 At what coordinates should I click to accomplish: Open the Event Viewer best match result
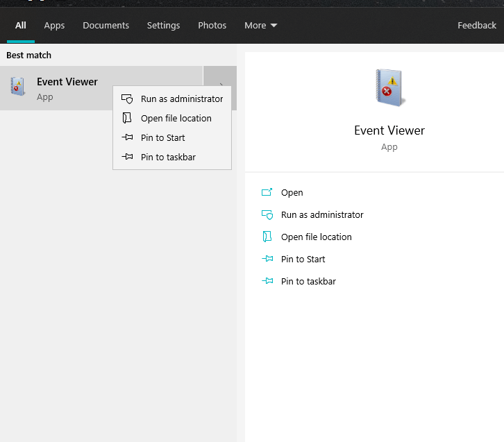(101, 88)
